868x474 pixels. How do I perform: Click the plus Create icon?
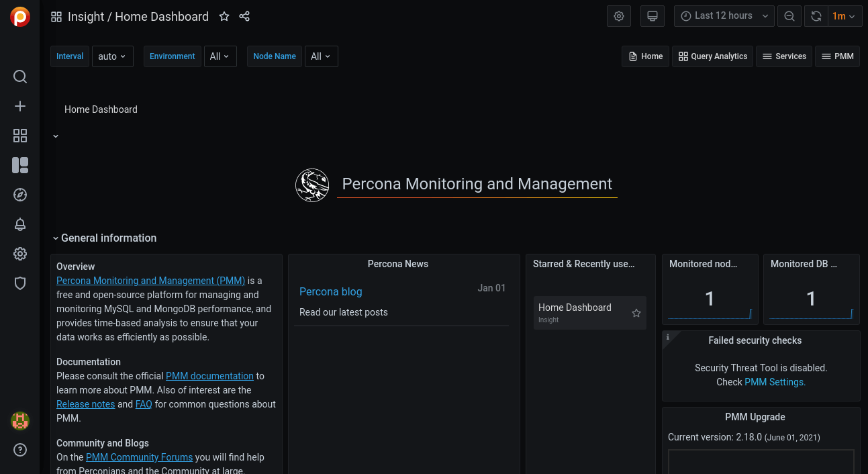coord(20,106)
